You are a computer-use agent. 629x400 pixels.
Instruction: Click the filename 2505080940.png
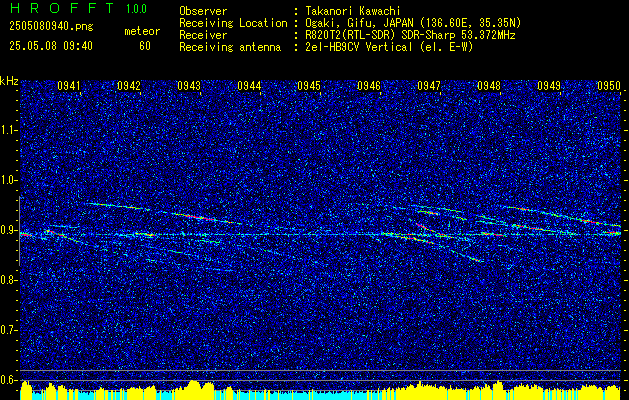tap(51, 26)
